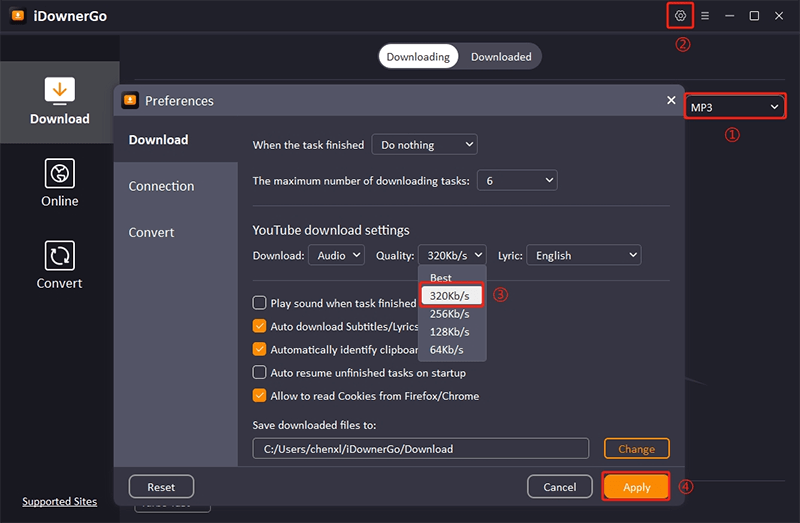Open settings via the gear icon

point(681,16)
